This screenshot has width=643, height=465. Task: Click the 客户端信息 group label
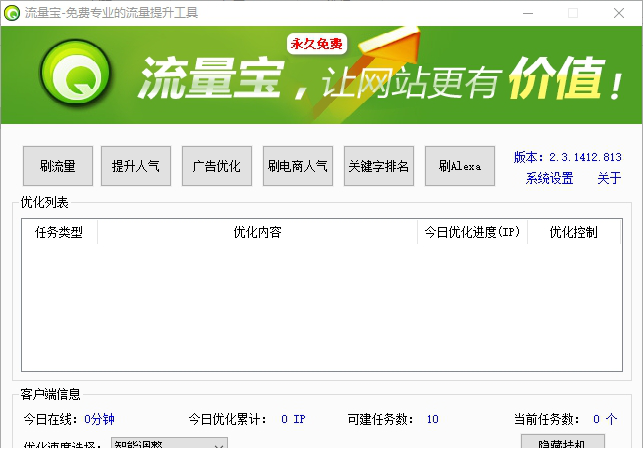50,394
